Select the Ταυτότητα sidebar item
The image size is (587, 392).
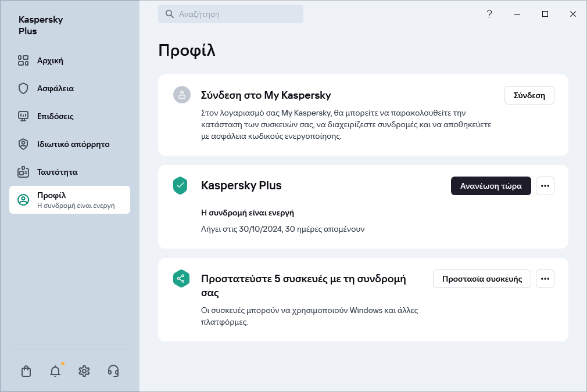pos(57,172)
